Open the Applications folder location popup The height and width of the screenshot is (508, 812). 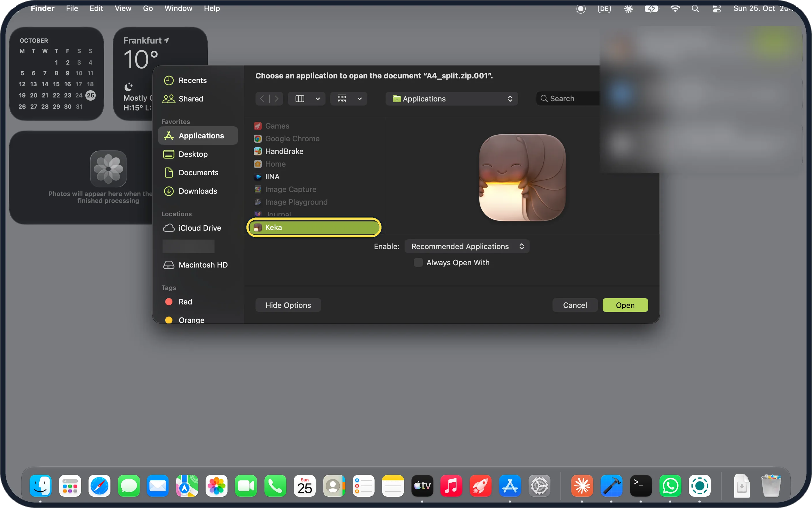click(452, 99)
